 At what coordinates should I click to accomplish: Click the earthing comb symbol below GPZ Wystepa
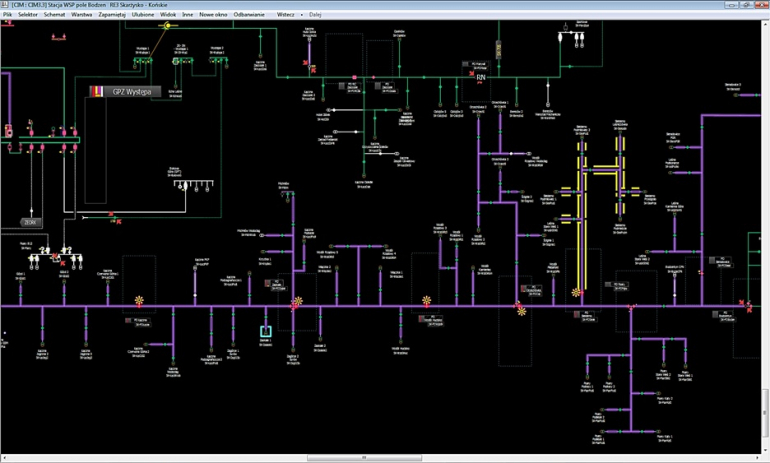click(194, 184)
